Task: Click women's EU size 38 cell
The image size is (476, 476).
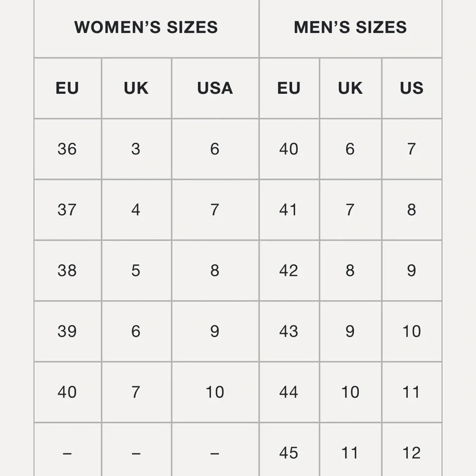Action: [x=67, y=270]
